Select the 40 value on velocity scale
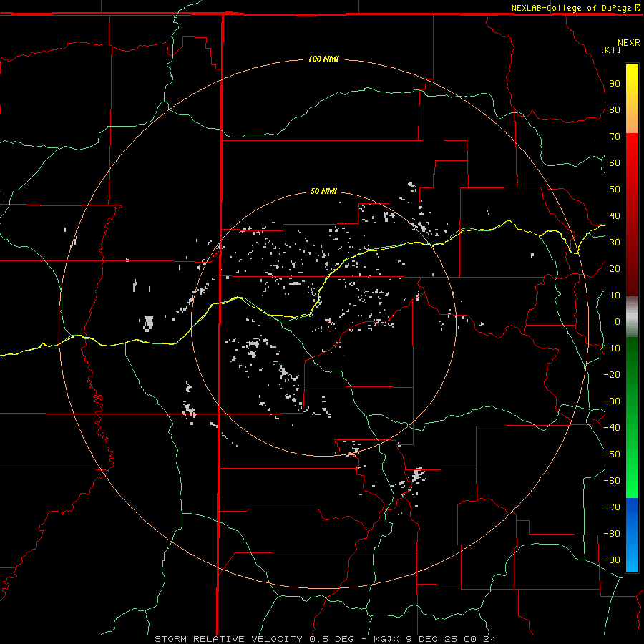The height and width of the screenshot is (644, 644). point(615,215)
